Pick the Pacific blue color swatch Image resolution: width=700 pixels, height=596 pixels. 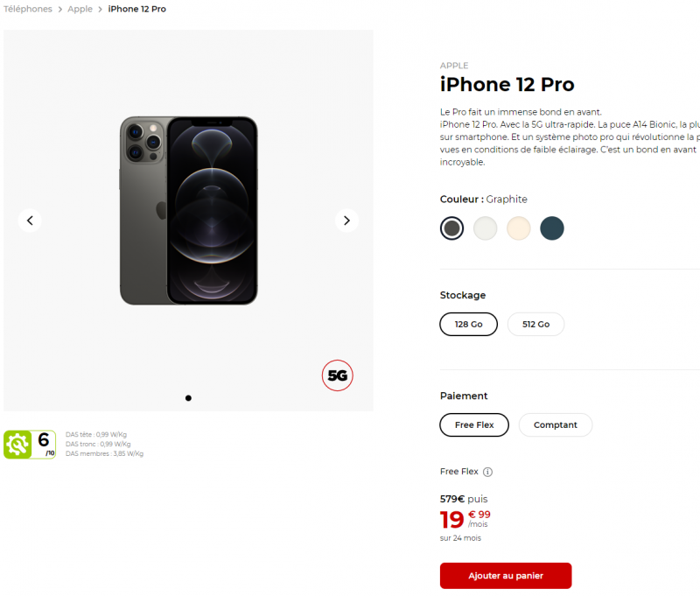pos(552,228)
